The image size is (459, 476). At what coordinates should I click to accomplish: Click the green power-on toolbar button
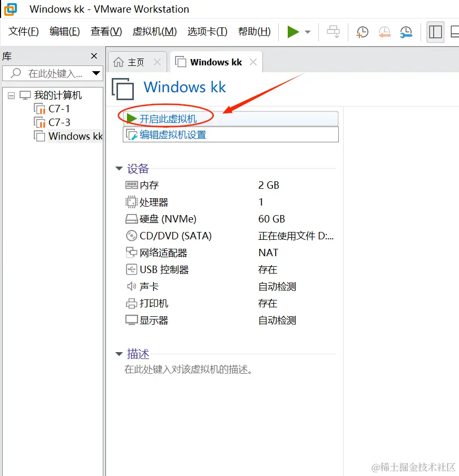point(293,32)
